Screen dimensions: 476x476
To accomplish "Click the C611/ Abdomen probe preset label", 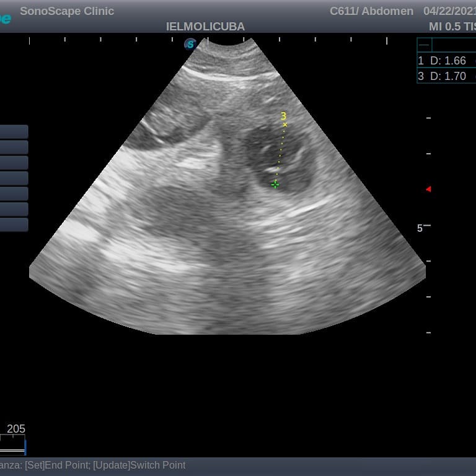I will tap(371, 11).
